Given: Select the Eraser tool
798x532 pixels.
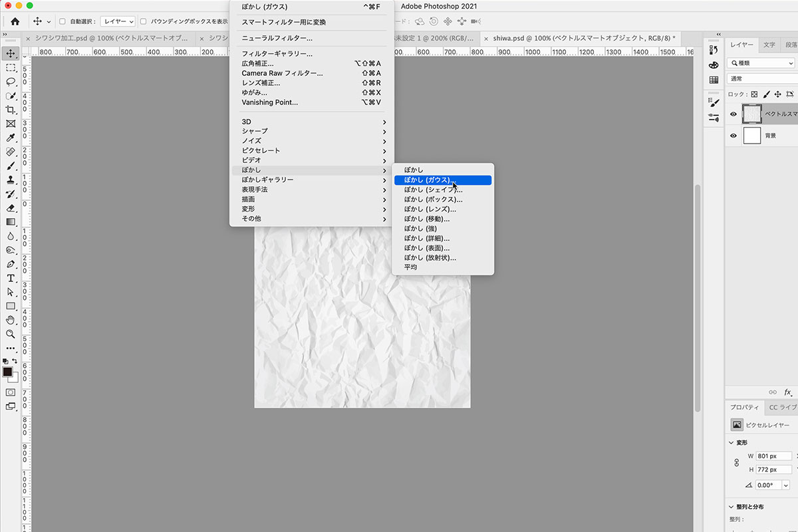Looking at the screenshot, I should click(x=11, y=207).
